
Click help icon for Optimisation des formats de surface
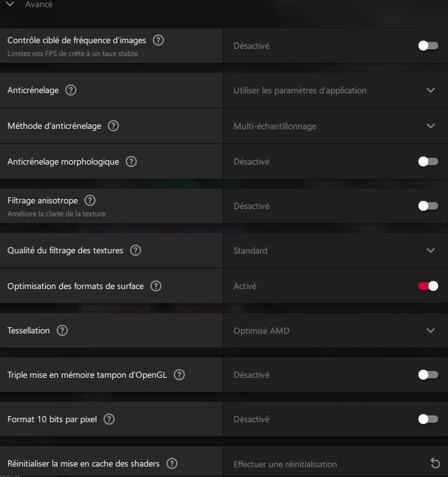[156, 286]
